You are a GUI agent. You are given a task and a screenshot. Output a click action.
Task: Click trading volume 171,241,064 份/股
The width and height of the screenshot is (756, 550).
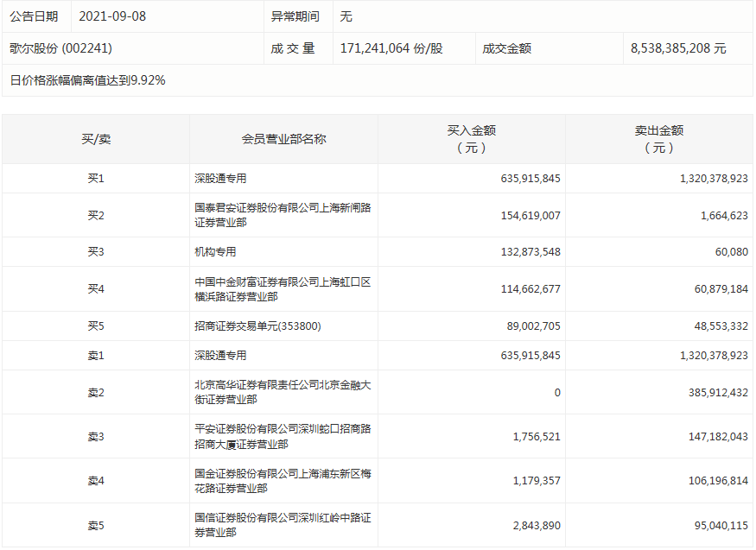point(391,48)
